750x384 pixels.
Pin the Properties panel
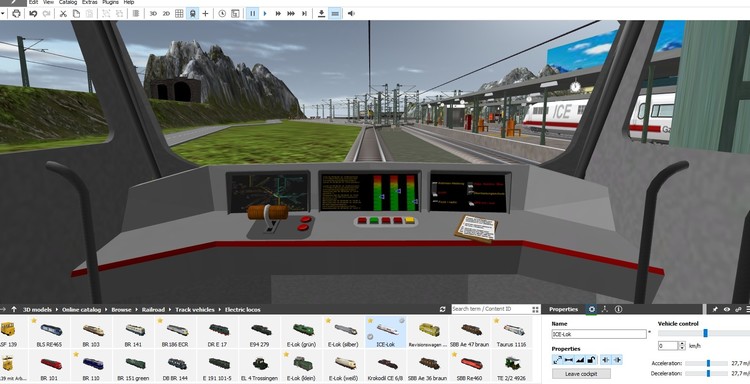[x=715, y=309]
